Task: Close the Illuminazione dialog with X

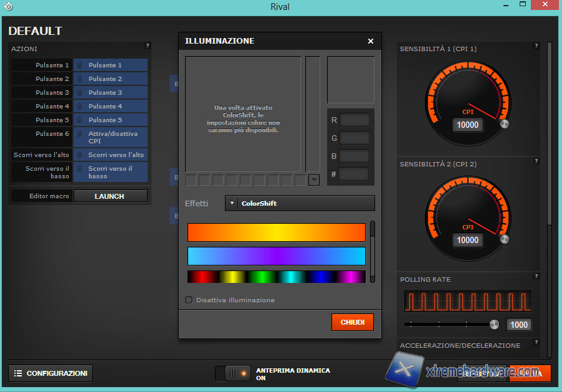Action: coord(371,41)
